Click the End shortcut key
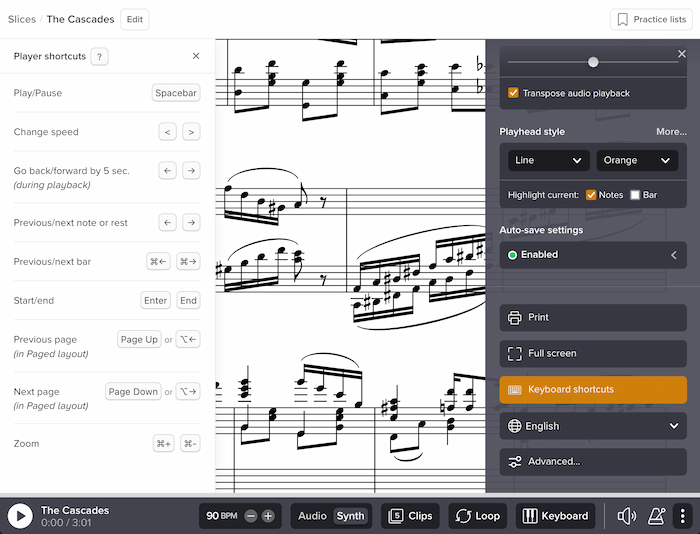 (x=188, y=300)
